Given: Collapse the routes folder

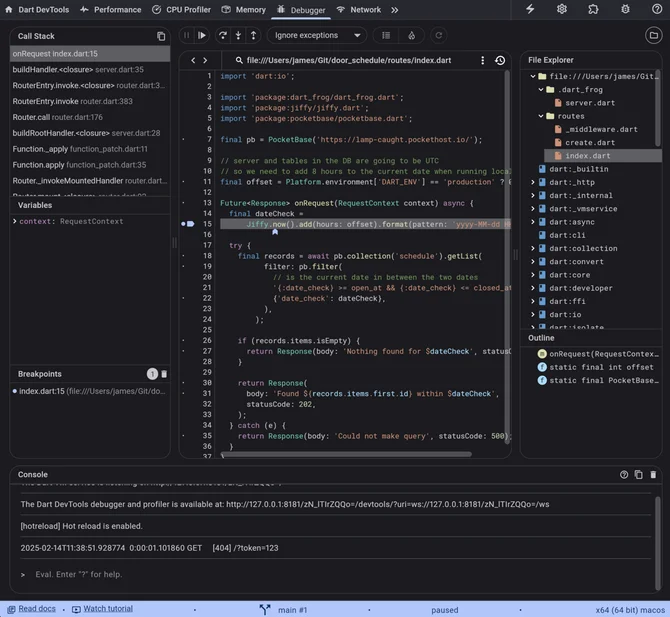Looking at the screenshot, I should click(x=541, y=116).
